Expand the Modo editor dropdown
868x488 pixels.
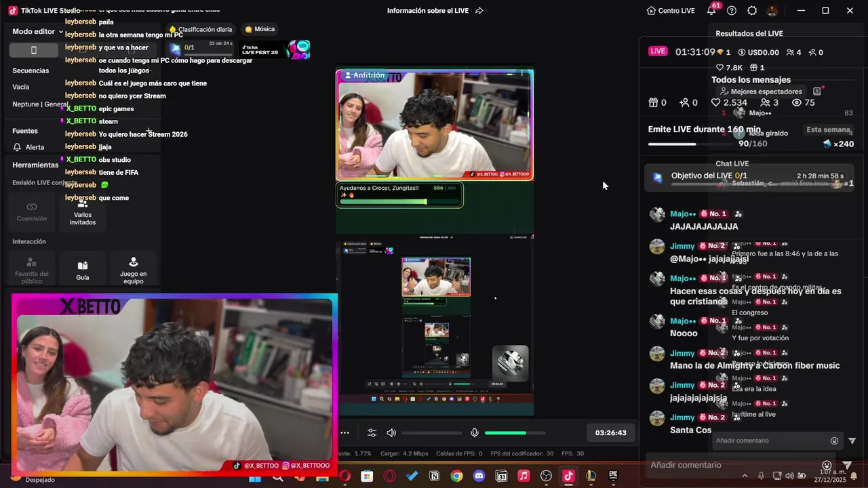[37, 31]
